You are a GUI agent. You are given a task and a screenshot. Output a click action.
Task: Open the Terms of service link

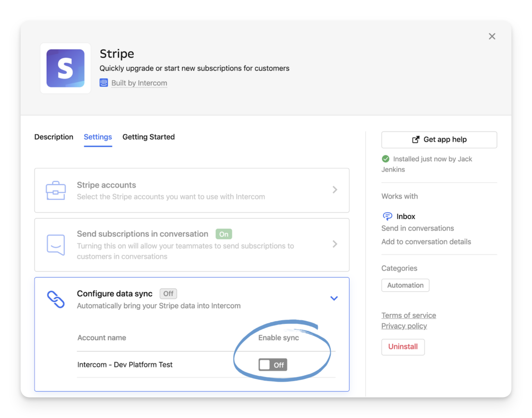click(408, 315)
